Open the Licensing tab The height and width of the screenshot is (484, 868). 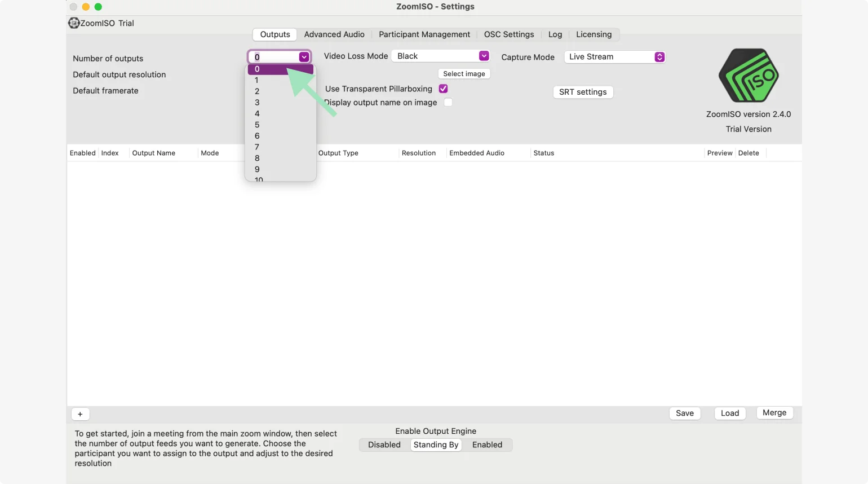594,34
